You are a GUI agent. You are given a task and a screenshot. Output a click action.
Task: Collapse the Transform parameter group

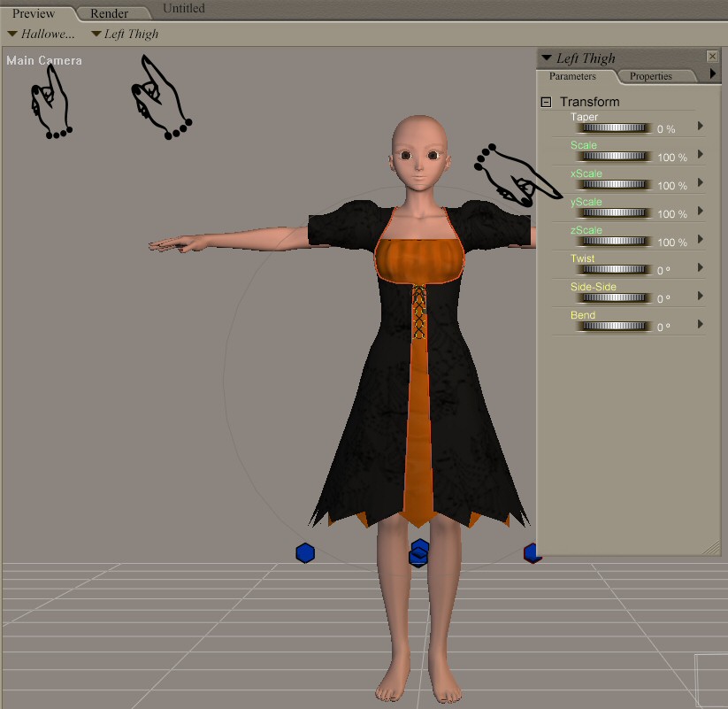point(547,102)
